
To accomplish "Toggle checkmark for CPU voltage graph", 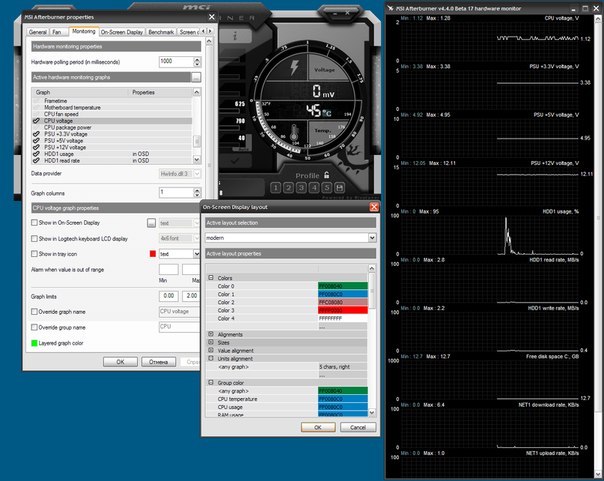I will [x=37, y=121].
